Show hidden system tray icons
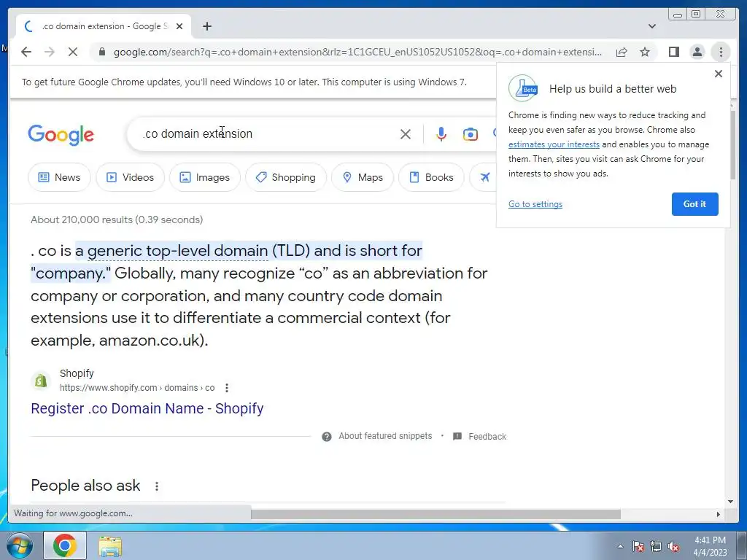Screen dimensions: 747x560 tap(620, 546)
